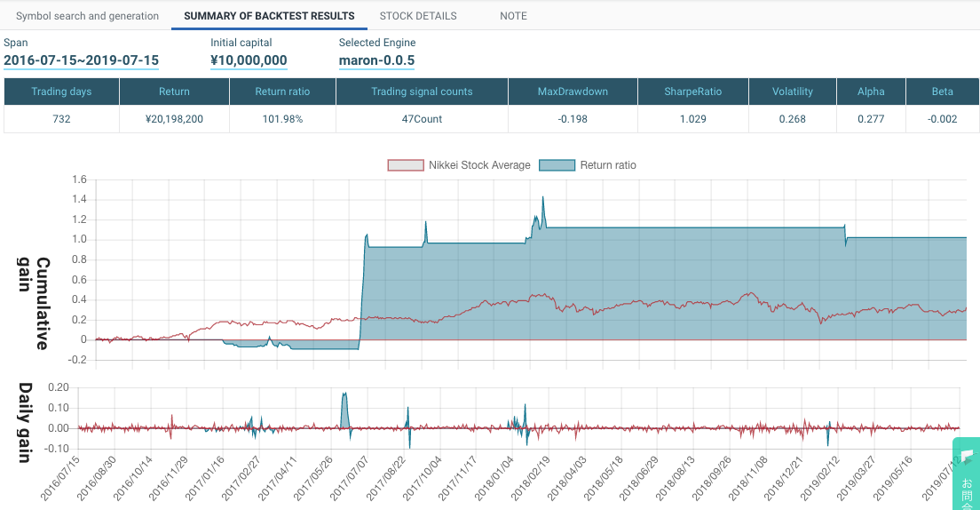The image size is (980, 510).
Task: Click the Trading signal counts header
Action: point(422,92)
